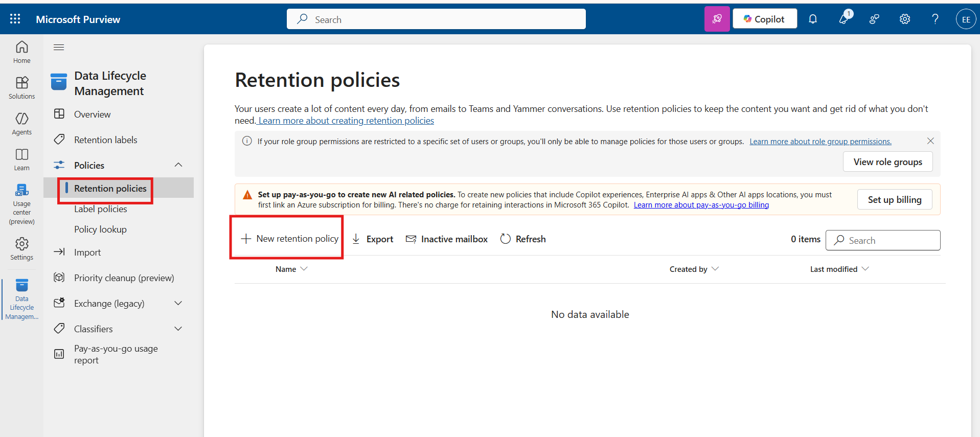Open Settings in the left rail

pyautogui.click(x=21, y=249)
